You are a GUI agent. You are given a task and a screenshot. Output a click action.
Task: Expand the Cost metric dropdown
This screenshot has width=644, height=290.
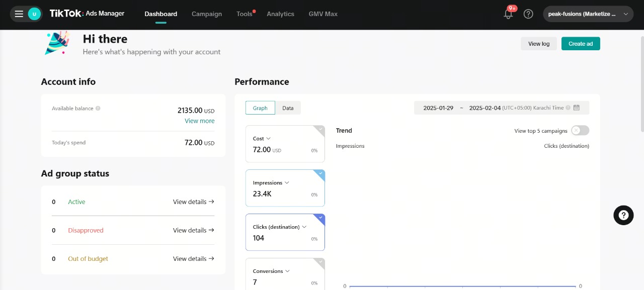tap(269, 139)
